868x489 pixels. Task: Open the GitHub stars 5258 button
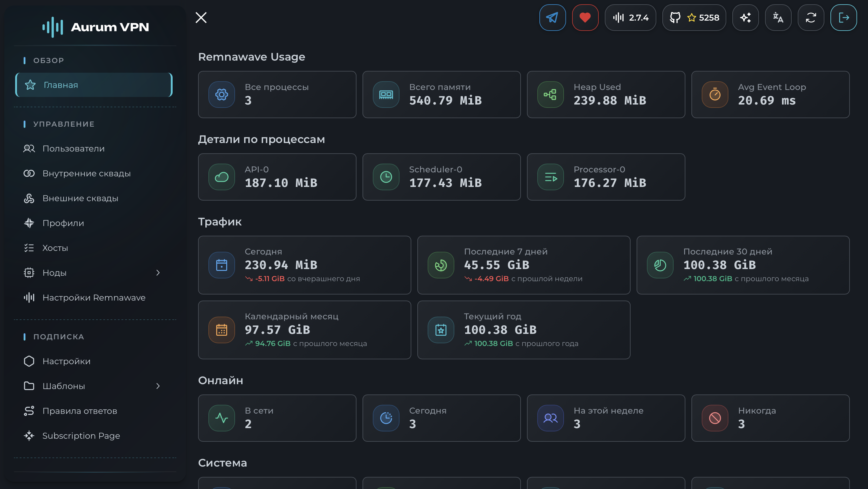[x=694, y=18]
